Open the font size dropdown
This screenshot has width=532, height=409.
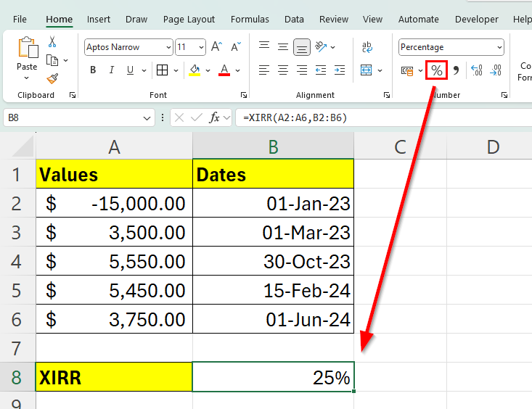point(201,47)
